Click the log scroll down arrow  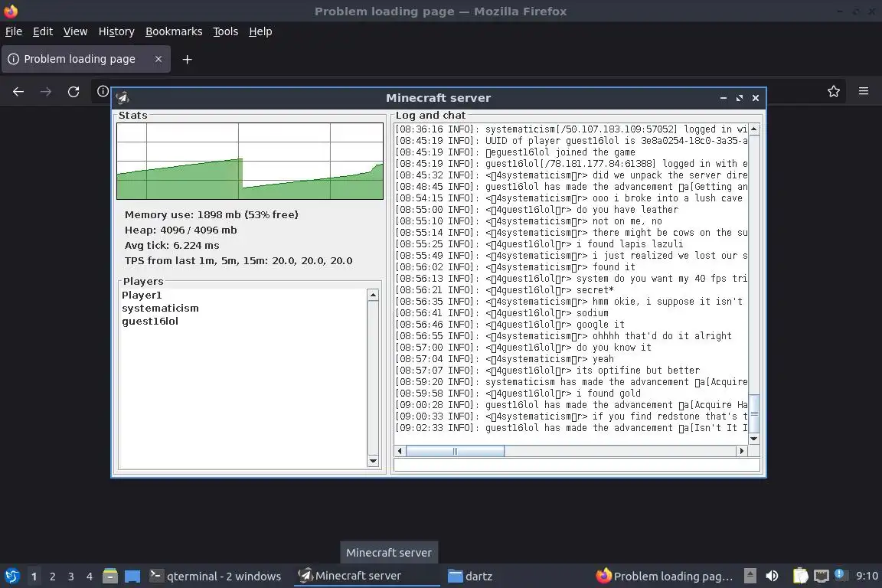click(753, 439)
